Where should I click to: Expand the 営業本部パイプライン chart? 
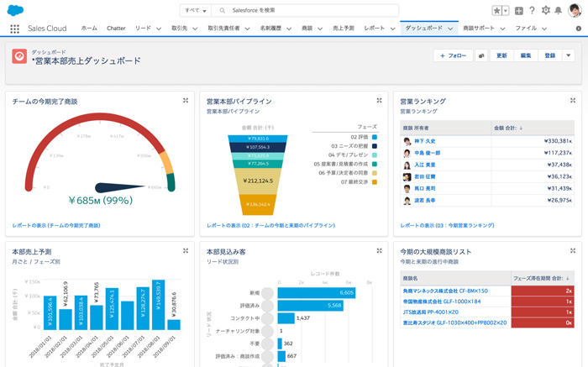tap(379, 101)
